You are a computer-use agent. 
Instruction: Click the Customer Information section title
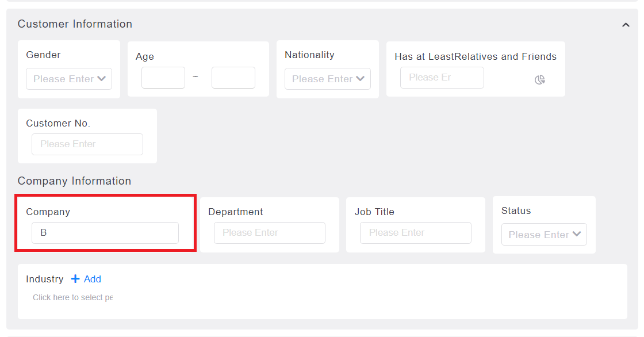[x=75, y=24]
